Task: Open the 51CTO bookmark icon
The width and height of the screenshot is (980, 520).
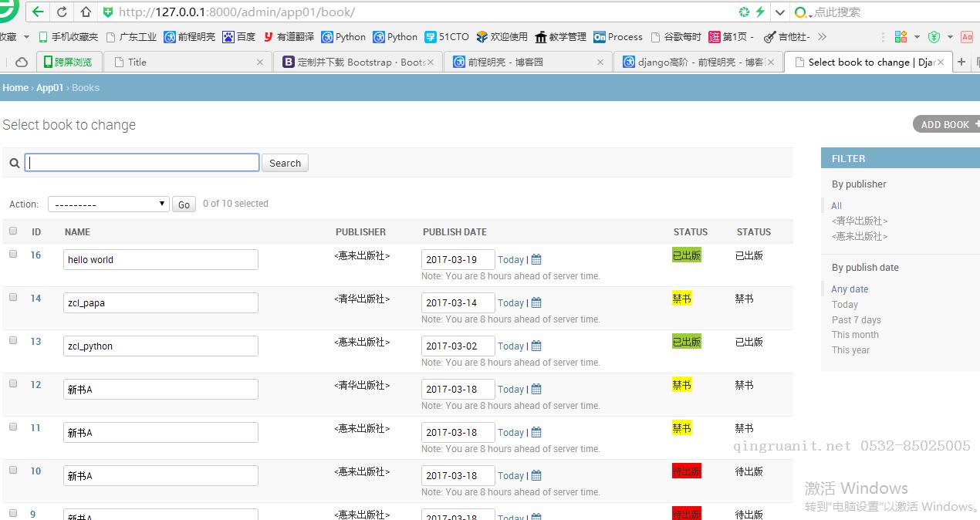Action: [428, 36]
